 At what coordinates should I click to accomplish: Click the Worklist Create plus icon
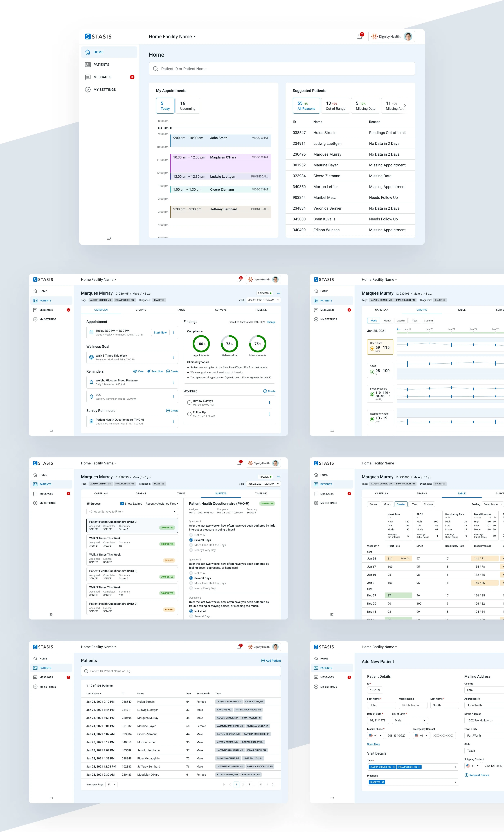tap(265, 391)
